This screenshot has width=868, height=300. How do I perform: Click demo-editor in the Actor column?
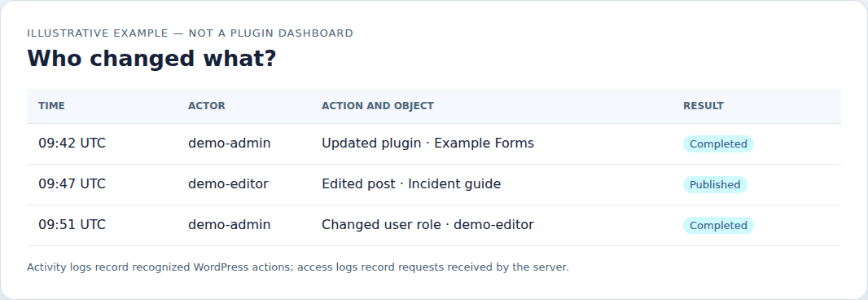tap(228, 184)
